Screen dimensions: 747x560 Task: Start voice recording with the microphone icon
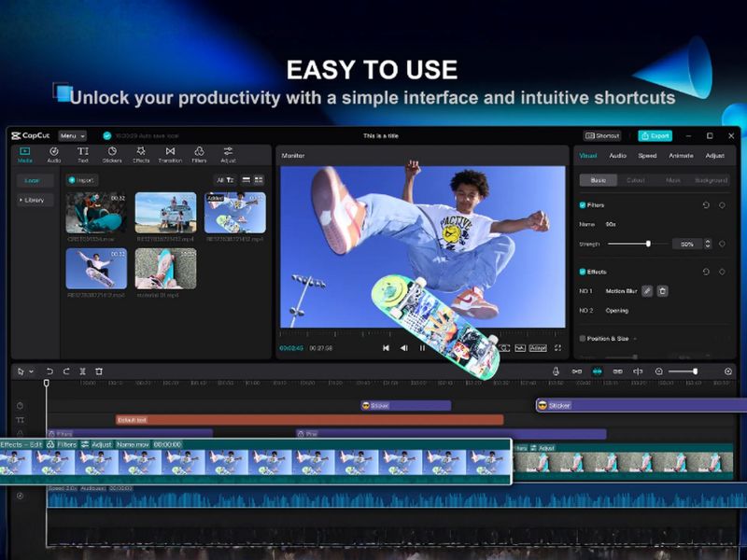click(556, 371)
